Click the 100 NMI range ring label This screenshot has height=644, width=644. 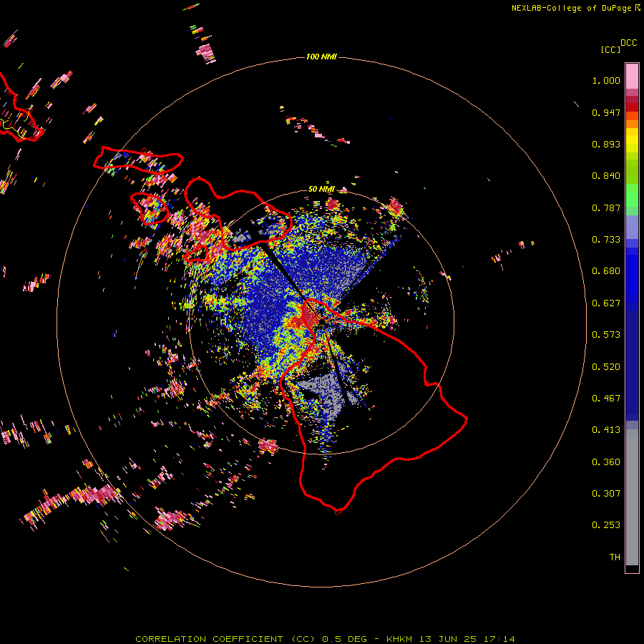[321, 57]
